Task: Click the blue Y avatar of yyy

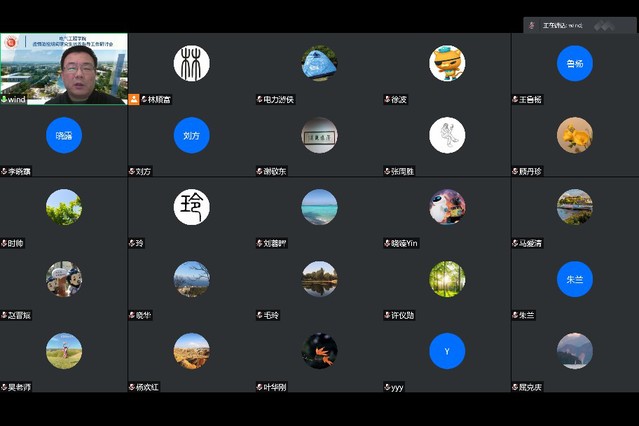Action: (447, 351)
